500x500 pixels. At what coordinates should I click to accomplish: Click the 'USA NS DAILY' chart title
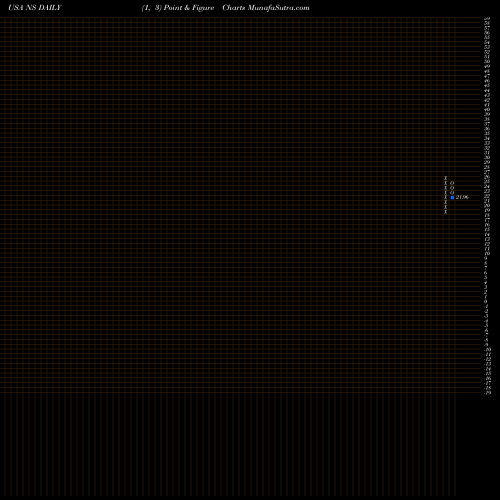coord(35,8)
